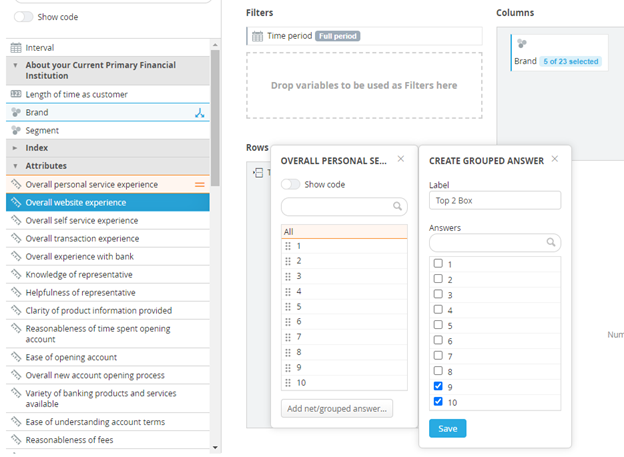This screenshot has width=624, height=457.
Task: Click the Length of time as customer icon
Action: click(16, 94)
